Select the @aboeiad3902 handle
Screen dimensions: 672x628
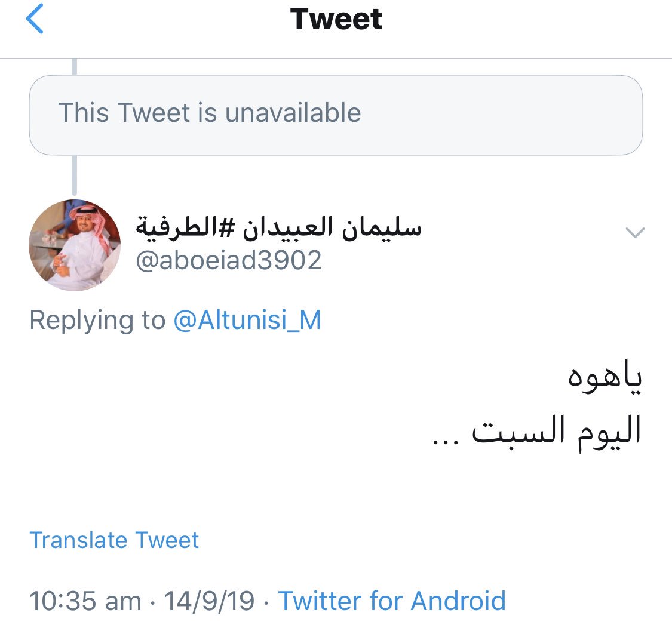tap(229, 260)
